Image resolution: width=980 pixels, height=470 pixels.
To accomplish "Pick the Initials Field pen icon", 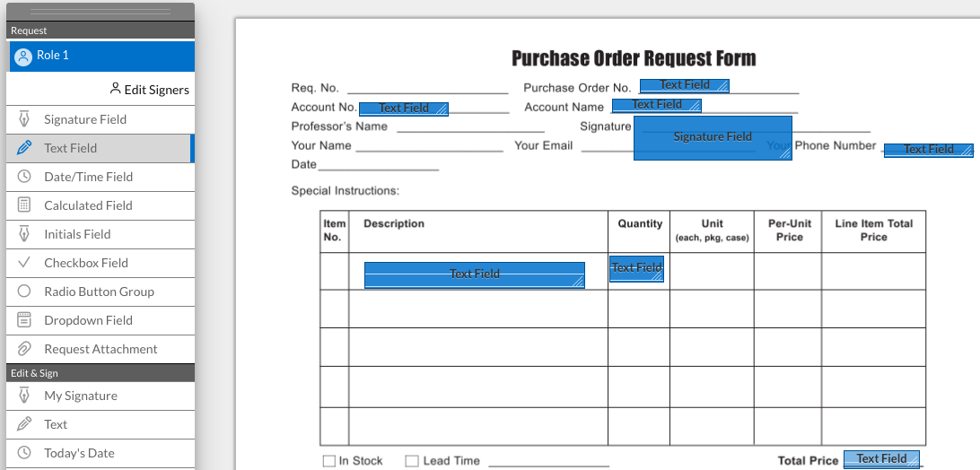I will 25,234.
